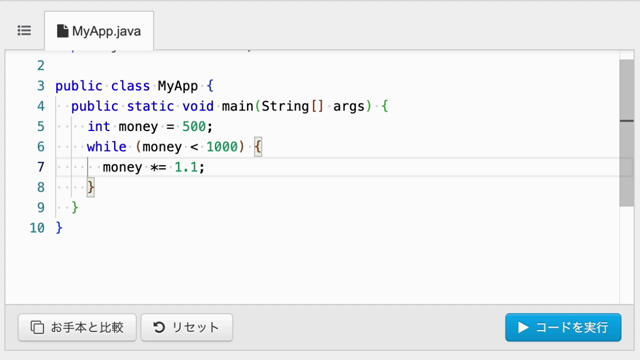Click line number 7 in gutter

[x=40, y=167]
